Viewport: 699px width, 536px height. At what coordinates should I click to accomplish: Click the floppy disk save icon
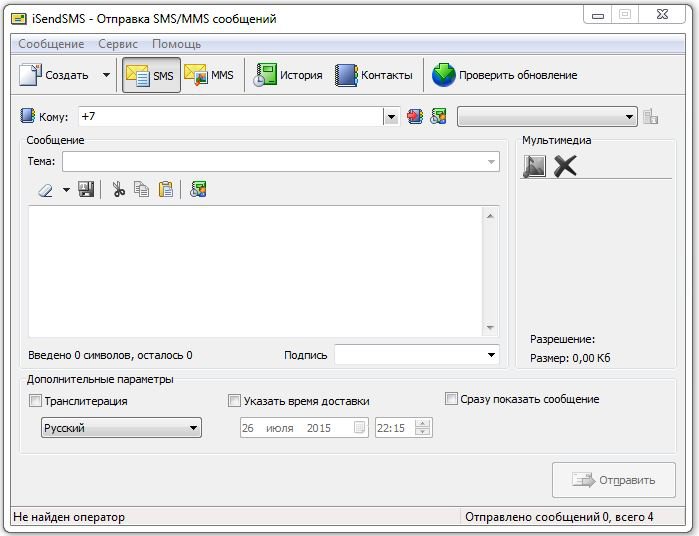[86, 189]
